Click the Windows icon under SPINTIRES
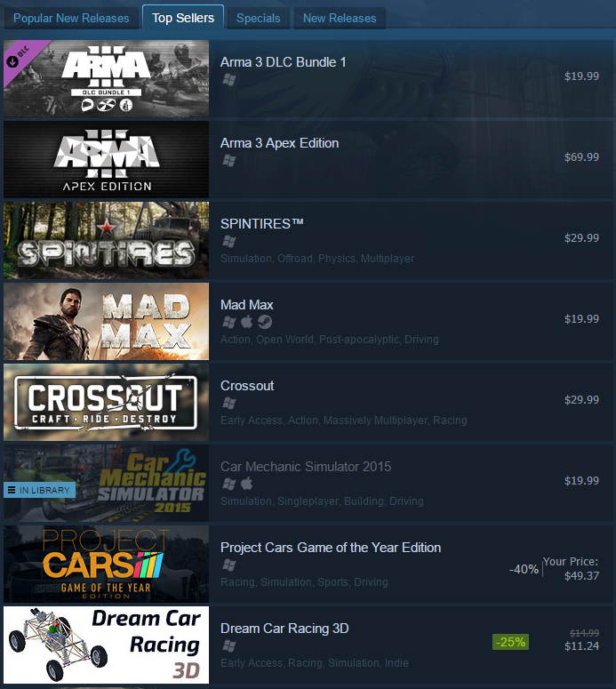Viewport: 616px width, 689px height. (x=229, y=241)
